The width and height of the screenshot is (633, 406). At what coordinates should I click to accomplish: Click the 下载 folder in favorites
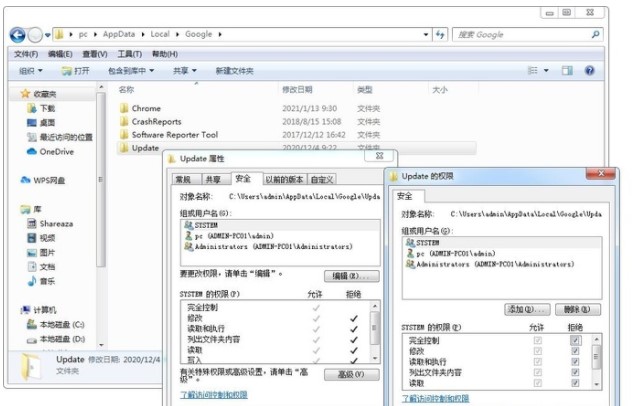tap(46, 108)
